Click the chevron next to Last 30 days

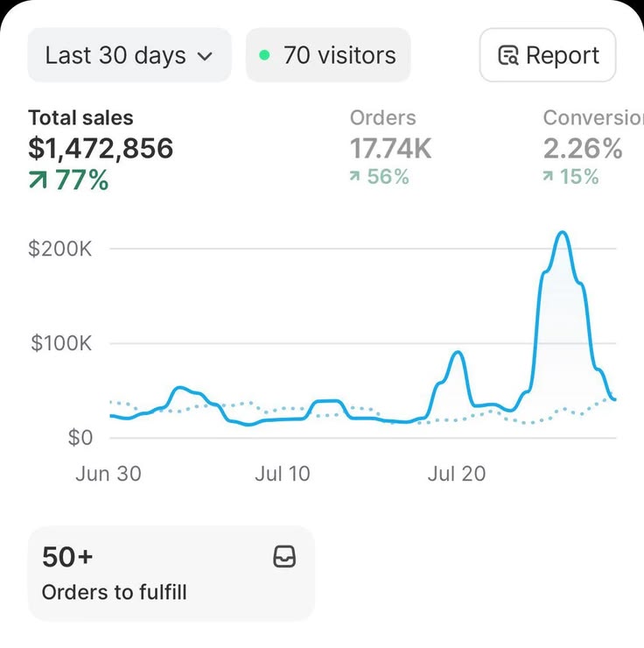pos(205,56)
